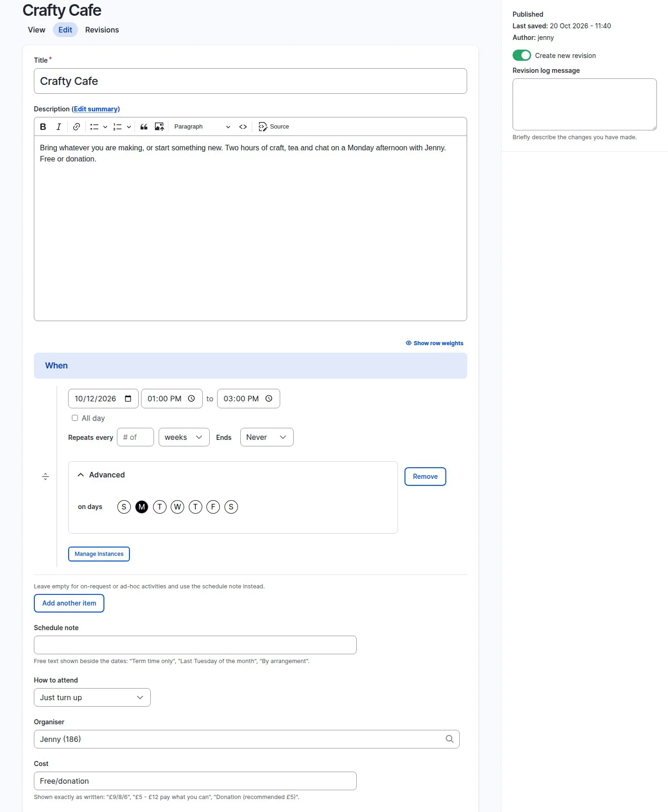Select the Edit tab
Screen dimensions: 668x812
65,30
